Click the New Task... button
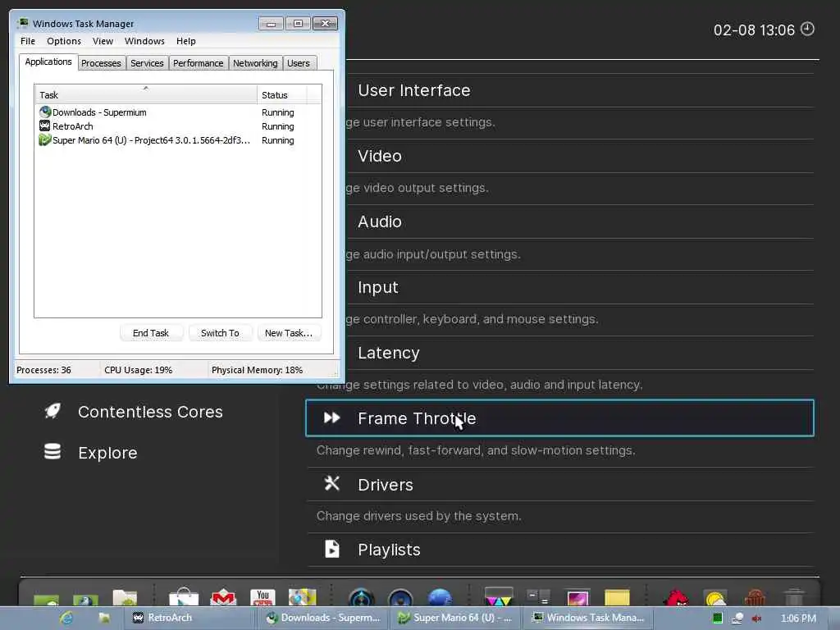The width and height of the screenshot is (840, 630). (289, 333)
